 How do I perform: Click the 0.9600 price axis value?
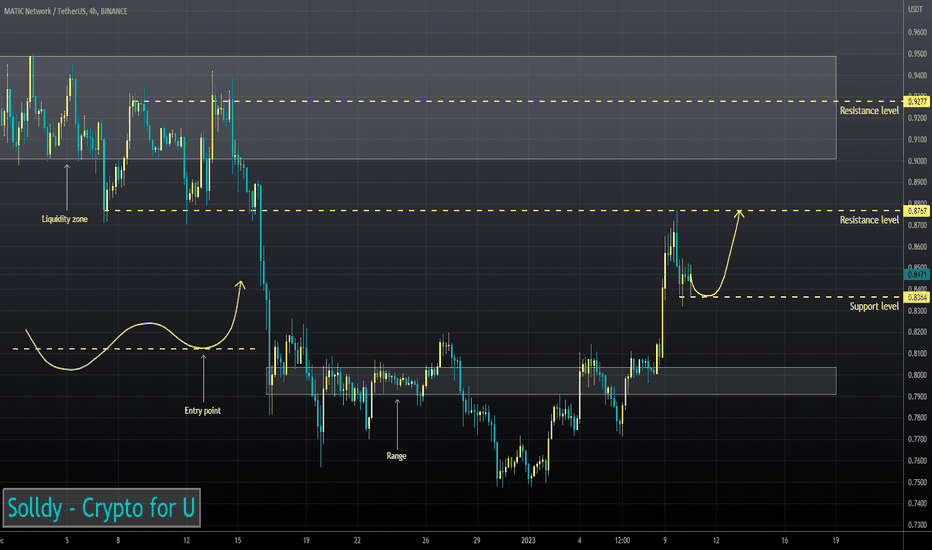[x=917, y=32]
